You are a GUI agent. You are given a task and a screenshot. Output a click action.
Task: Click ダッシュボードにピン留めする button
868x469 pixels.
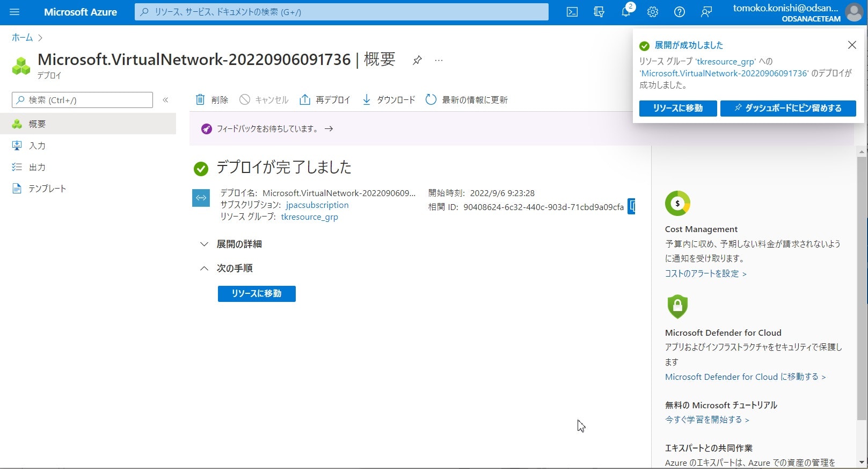[788, 108]
